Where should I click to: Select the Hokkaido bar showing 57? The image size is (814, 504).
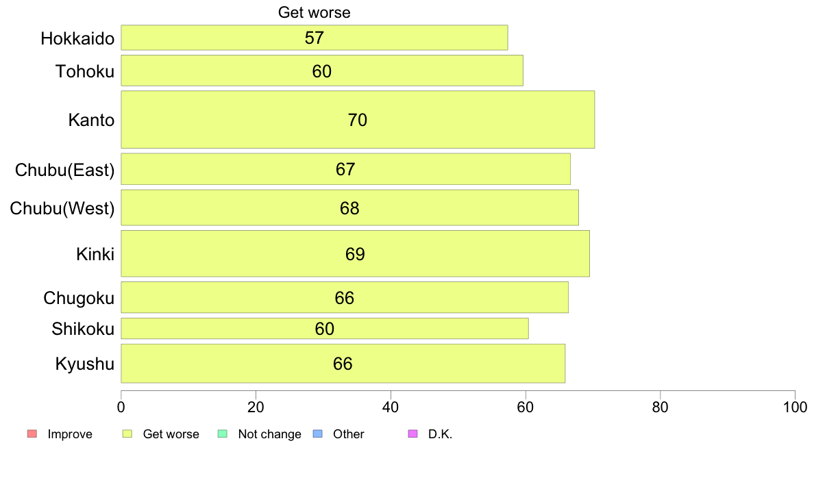(314, 38)
